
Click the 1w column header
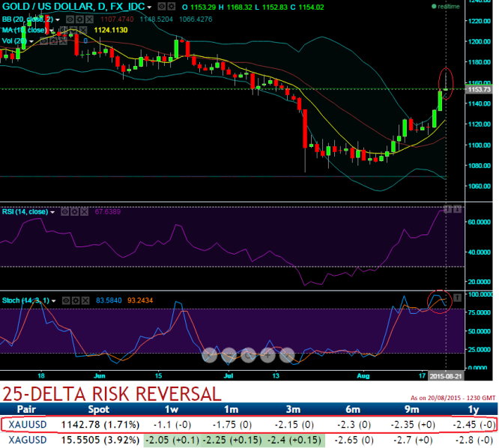tap(172, 409)
